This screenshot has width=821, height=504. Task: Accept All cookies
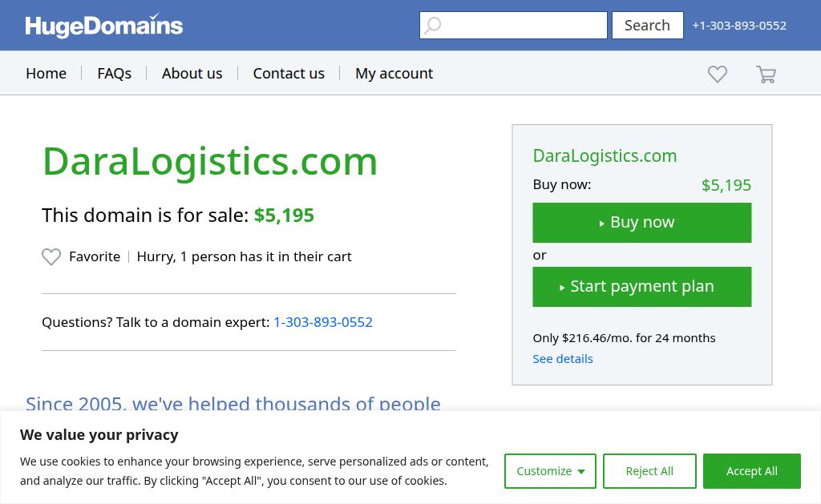pyautogui.click(x=752, y=471)
